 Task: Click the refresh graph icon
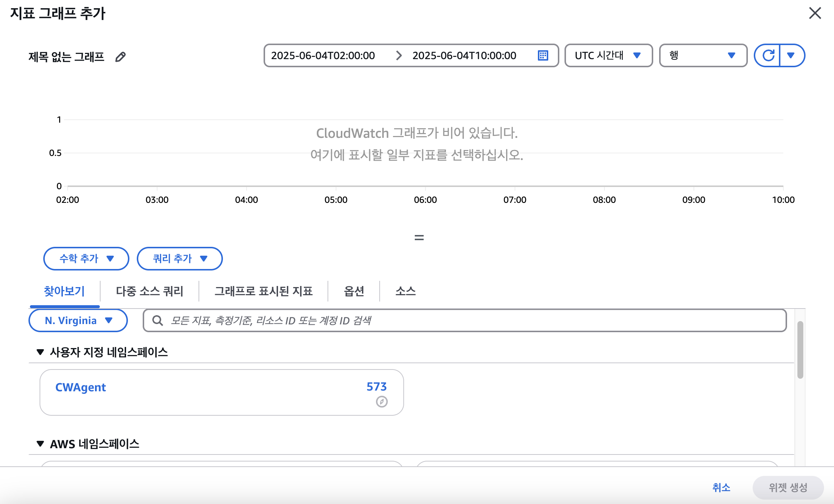(x=768, y=55)
